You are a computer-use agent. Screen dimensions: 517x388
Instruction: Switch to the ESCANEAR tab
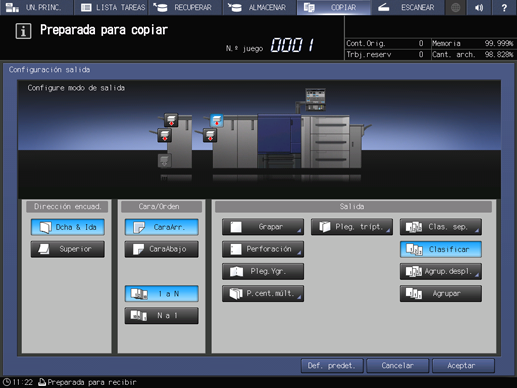408,7
